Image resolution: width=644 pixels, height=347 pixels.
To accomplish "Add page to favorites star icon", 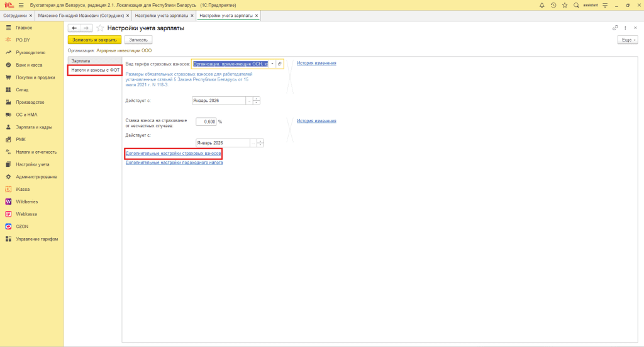I will [x=100, y=28].
